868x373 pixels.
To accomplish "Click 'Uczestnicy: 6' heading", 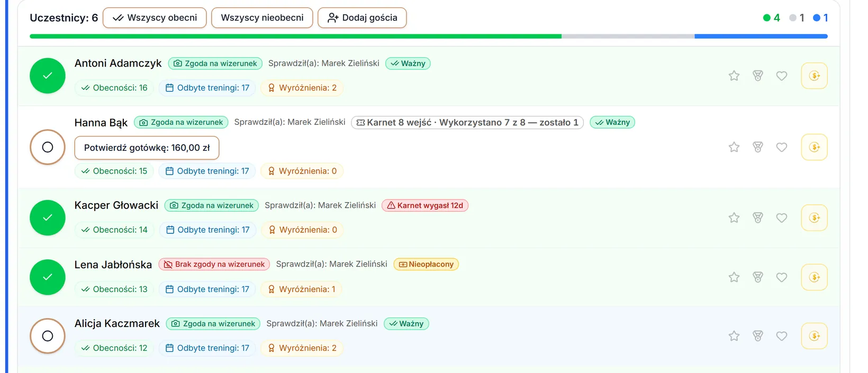I will pyautogui.click(x=64, y=17).
